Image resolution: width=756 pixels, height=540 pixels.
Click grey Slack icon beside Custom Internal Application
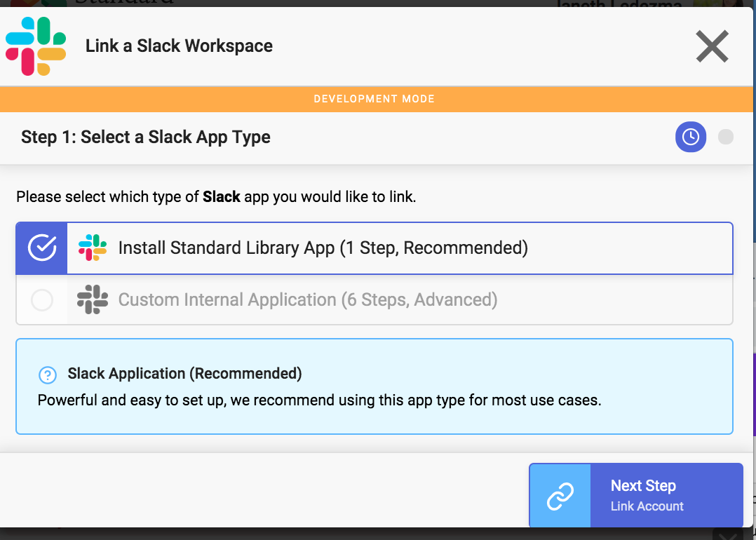pos(93,300)
